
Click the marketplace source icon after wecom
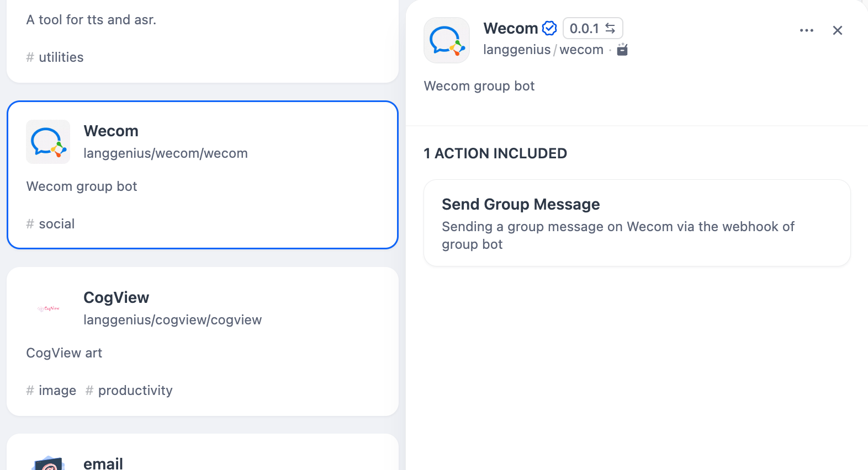[622, 50]
